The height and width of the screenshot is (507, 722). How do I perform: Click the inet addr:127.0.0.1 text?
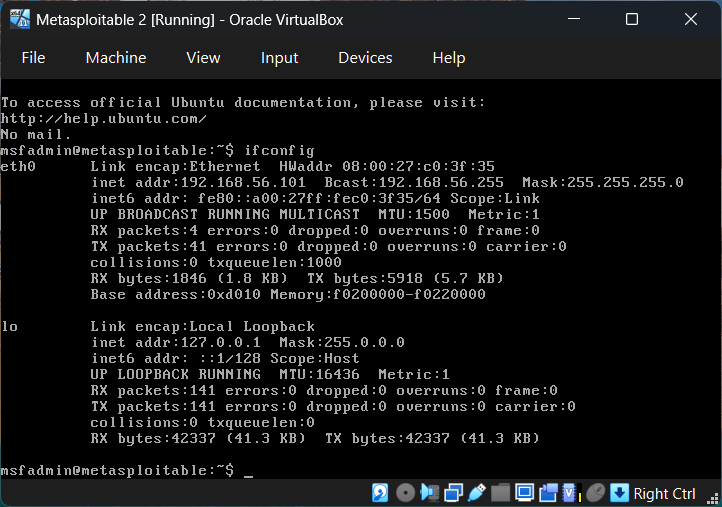click(175, 342)
